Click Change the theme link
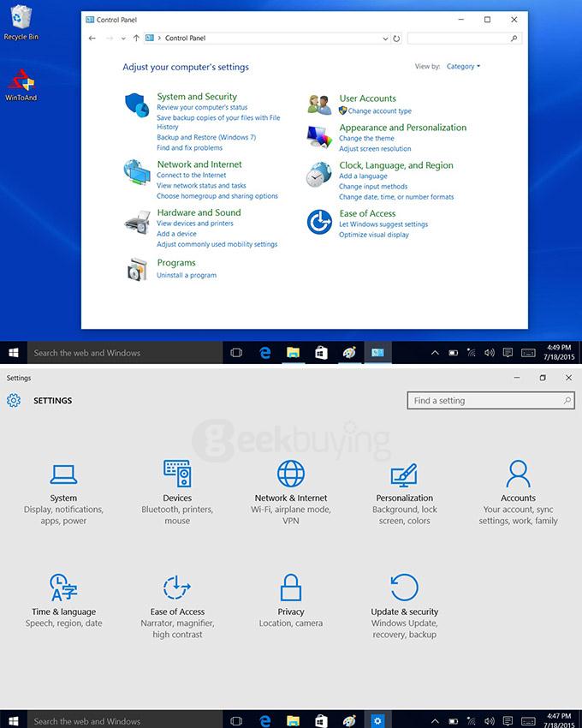The width and height of the screenshot is (582, 728). tap(366, 139)
